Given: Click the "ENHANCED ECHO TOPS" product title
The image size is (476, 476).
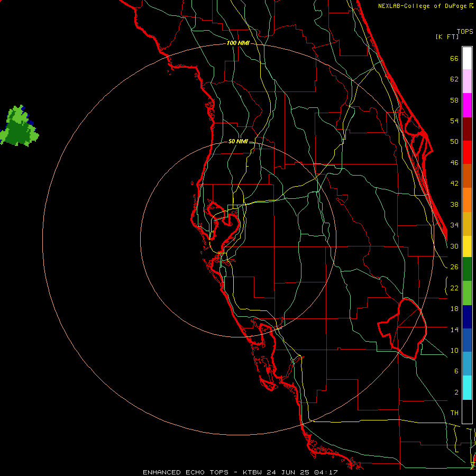Looking at the screenshot, I should (186, 472).
